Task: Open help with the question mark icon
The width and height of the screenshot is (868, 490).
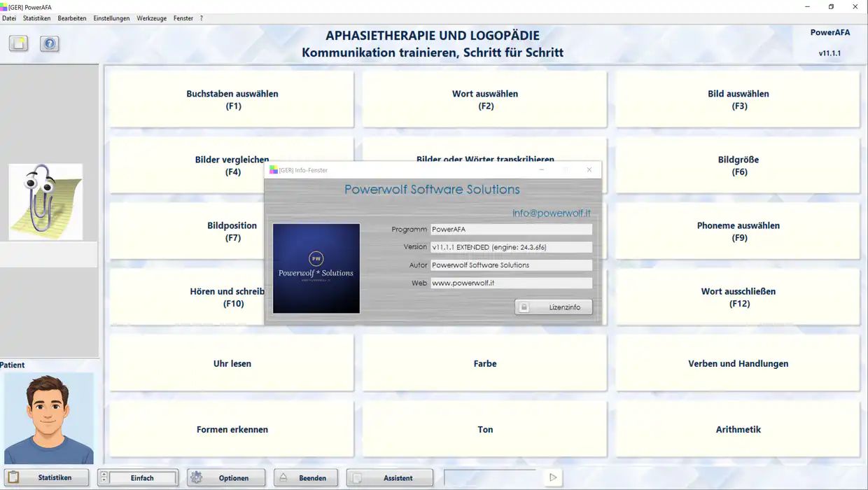Action: point(49,43)
